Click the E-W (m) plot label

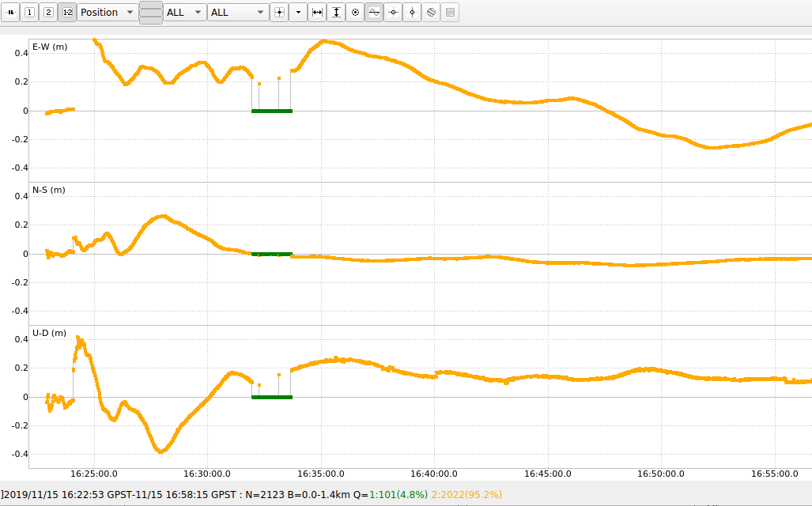pos(50,47)
